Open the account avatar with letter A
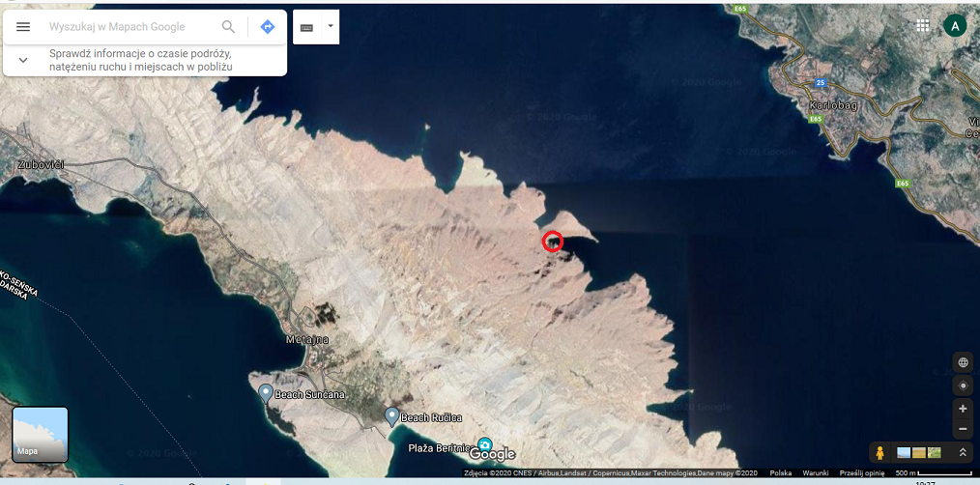This screenshot has width=980, height=485. click(x=954, y=26)
